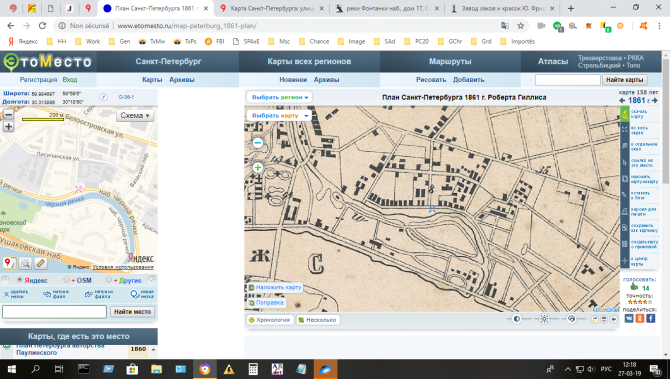Click the load mark from file icon
Viewport: 670px width, 379px height.
tap(89, 294)
